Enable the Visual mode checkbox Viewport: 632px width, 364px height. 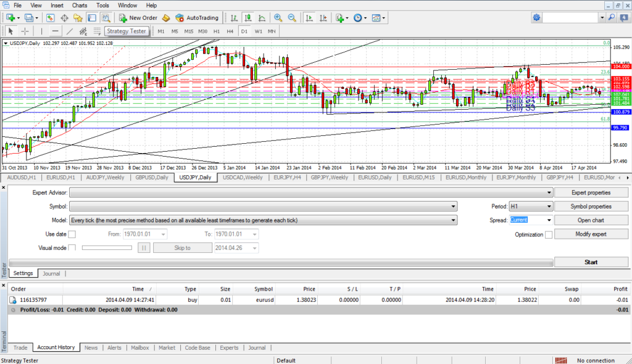(x=72, y=248)
